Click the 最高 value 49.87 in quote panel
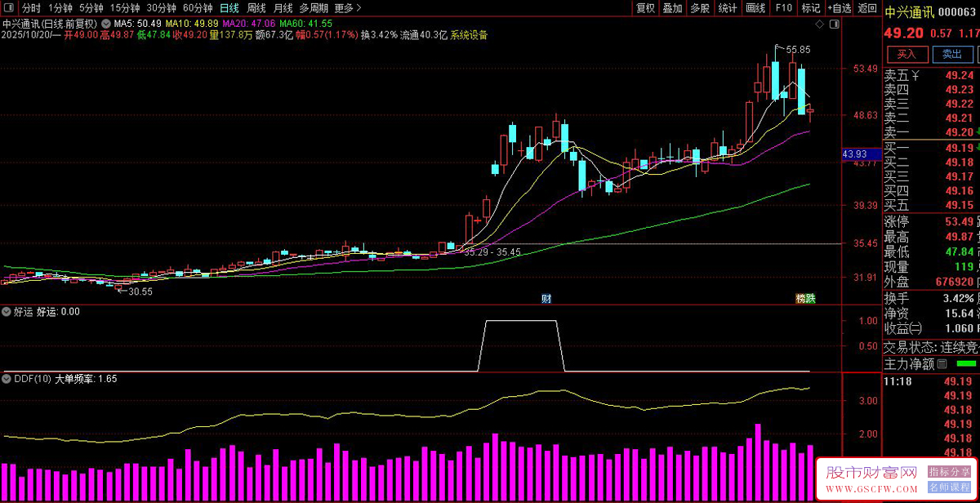980x503 pixels. [960, 237]
